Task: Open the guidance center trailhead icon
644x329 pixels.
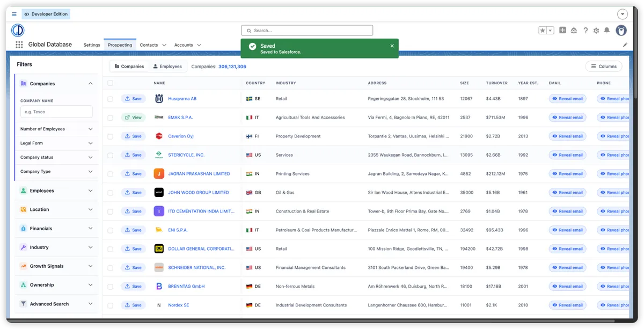Action: 574,31
